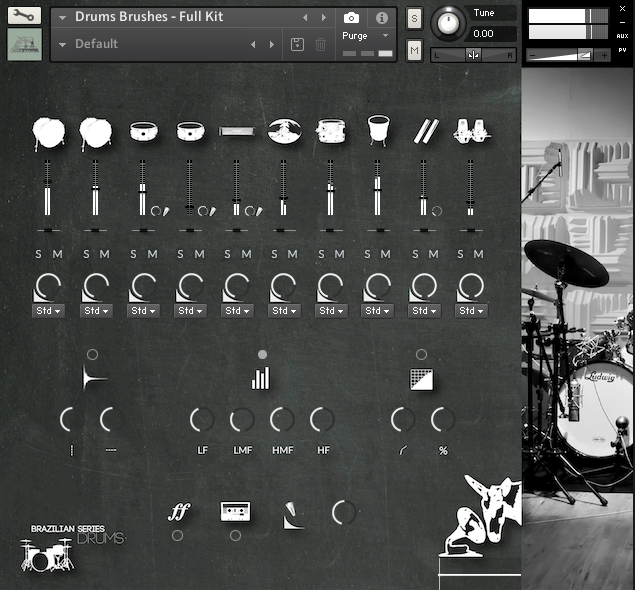Select the drumsticks channel icon
Screen dimensions: 635x590
point(426,130)
